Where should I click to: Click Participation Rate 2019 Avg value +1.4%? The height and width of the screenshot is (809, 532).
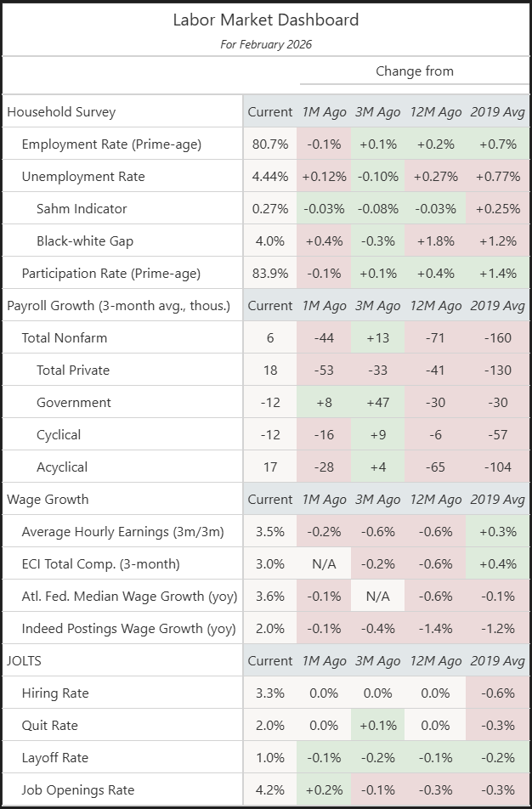click(497, 274)
